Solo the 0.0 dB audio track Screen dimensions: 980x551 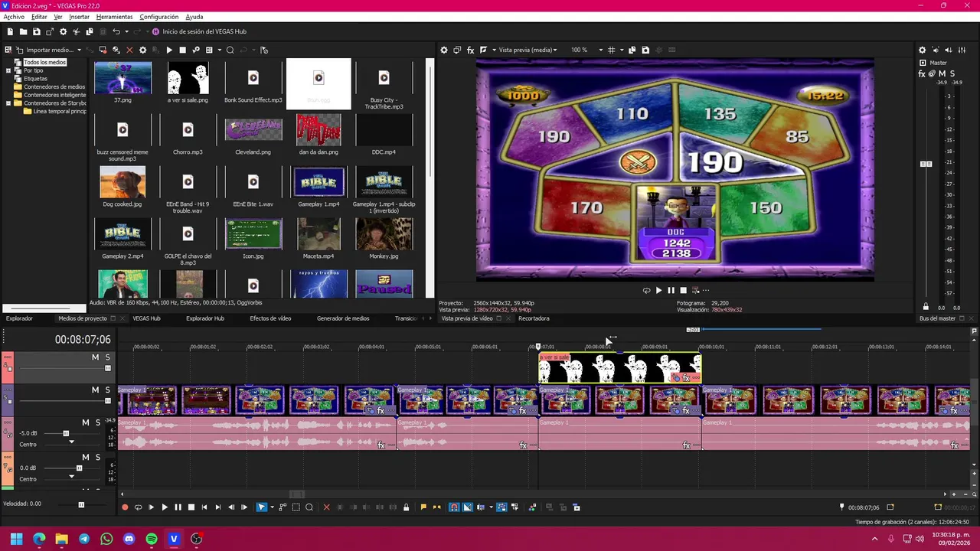[x=97, y=457]
